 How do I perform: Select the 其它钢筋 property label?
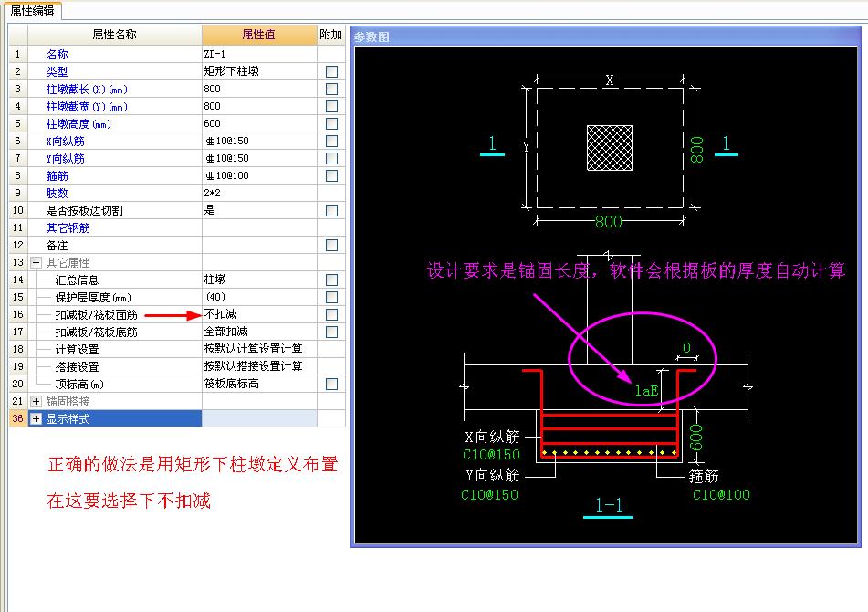(68, 227)
